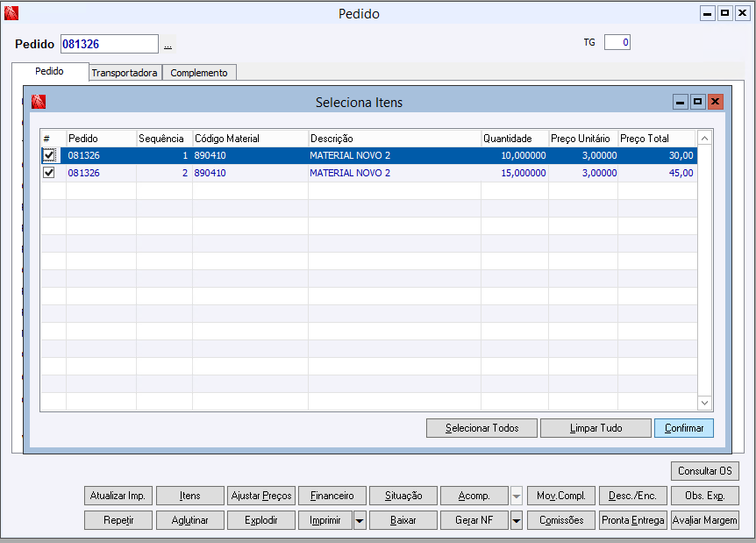This screenshot has width=756, height=543.
Task: Close the Seleciona Itens dialog
Action: click(x=716, y=102)
